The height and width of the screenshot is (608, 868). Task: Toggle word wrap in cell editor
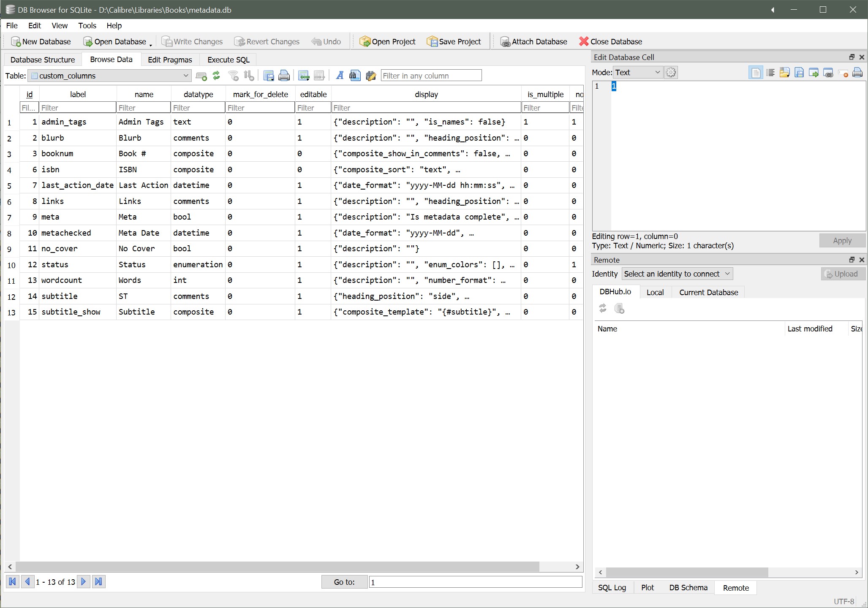pos(770,73)
